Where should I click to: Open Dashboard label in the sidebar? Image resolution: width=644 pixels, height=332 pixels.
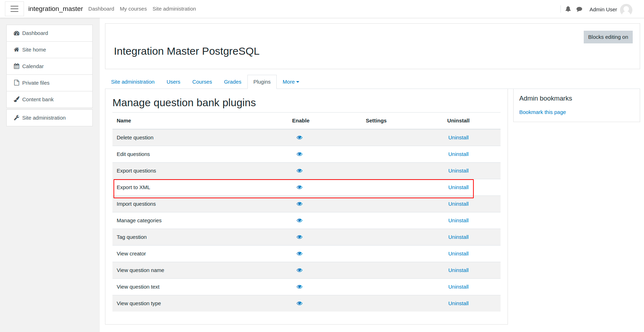pos(35,33)
